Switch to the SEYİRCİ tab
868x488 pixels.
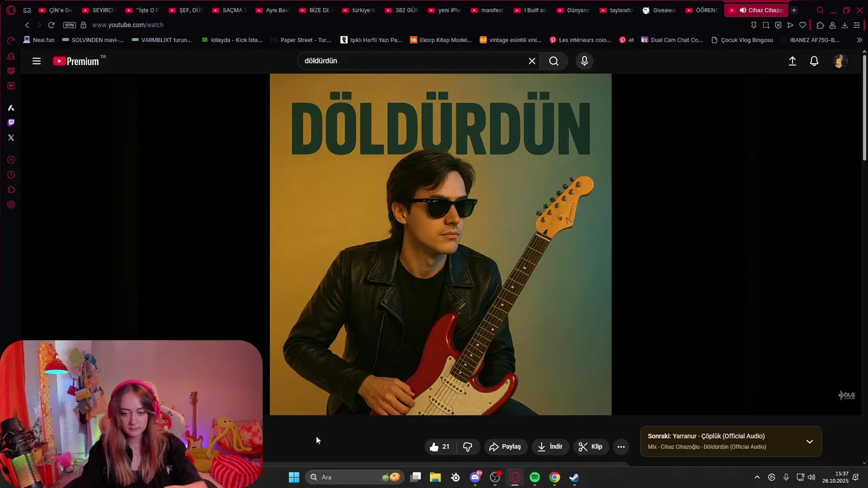point(98,10)
